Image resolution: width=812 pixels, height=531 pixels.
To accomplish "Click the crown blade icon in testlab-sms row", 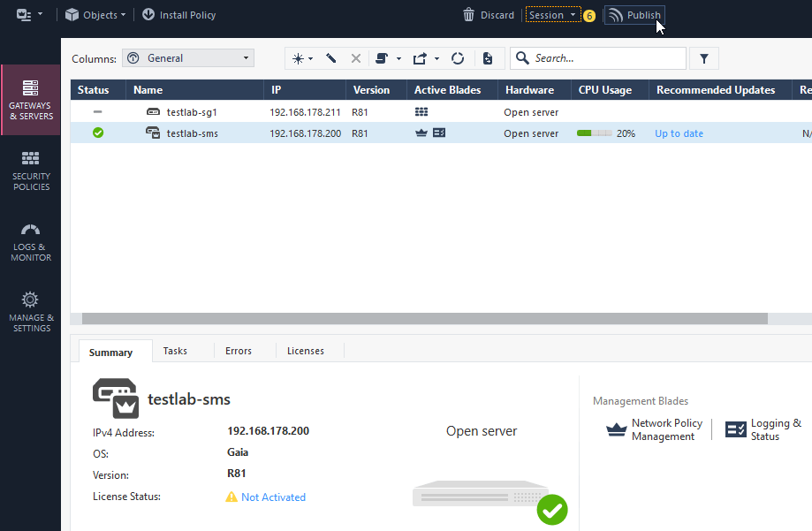I will click(421, 133).
